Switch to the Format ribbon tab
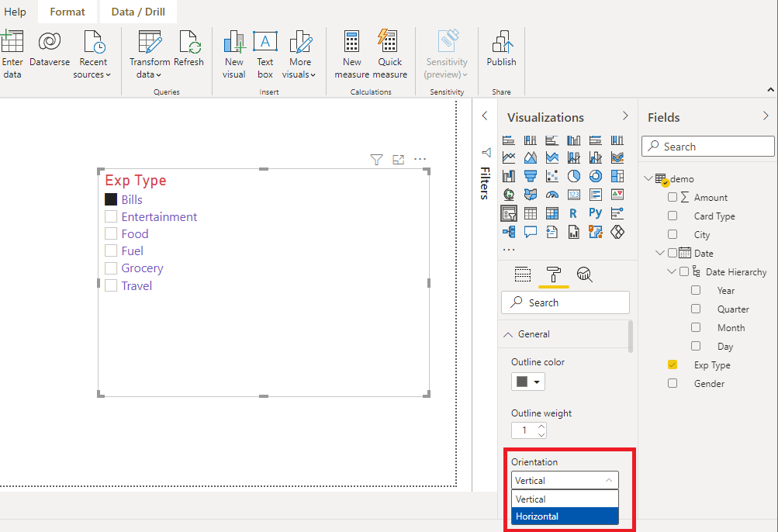Viewport: 778px width, 532px height. coord(67,12)
